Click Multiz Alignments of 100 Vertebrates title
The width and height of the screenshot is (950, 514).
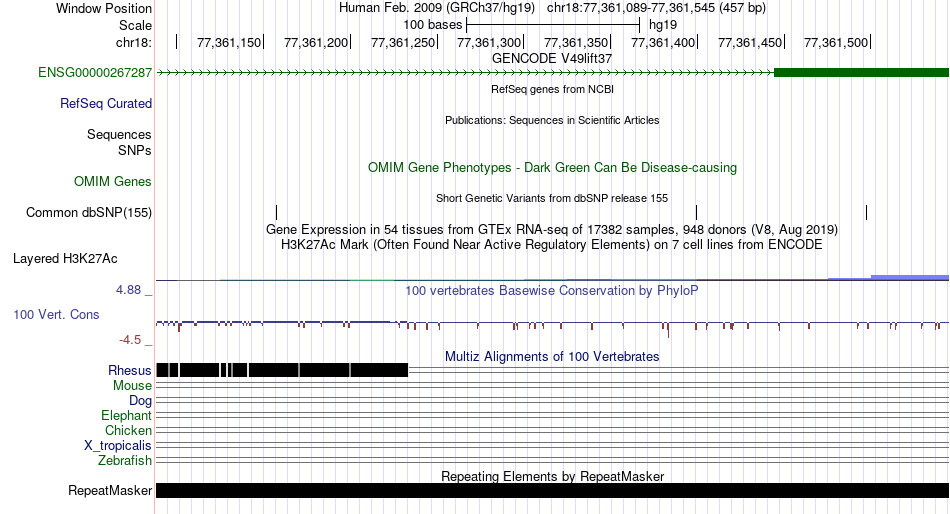pyautogui.click(x=552, y=356)
